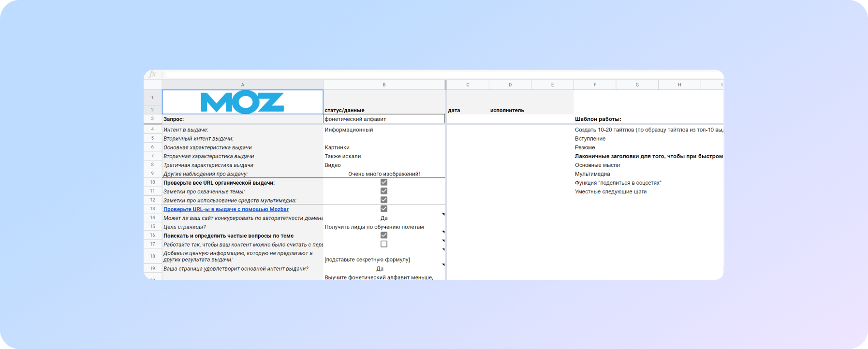Click the 'Получить лиды по обучению полетам' cell

pyautogui.click(x=384, y=227)
